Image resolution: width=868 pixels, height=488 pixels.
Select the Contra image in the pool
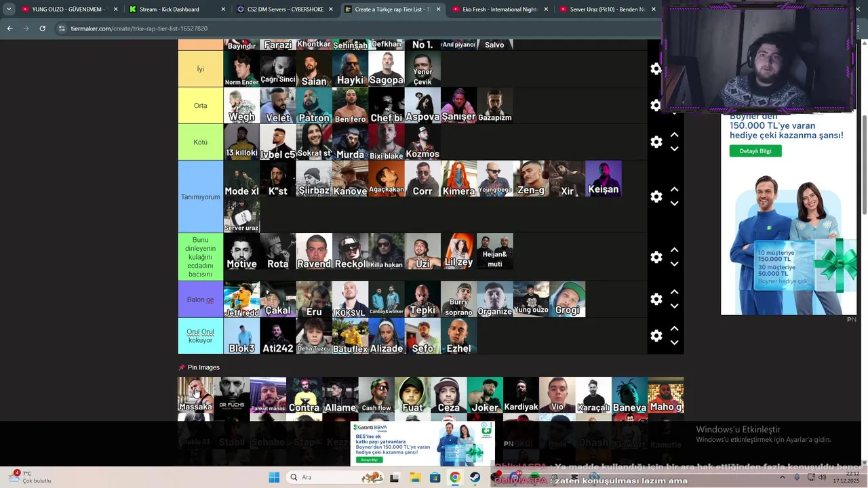click(x=304, y=395)
